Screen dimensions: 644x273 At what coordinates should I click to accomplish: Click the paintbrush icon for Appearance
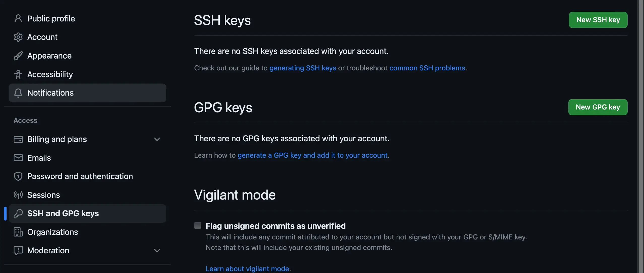coord(18,56)
